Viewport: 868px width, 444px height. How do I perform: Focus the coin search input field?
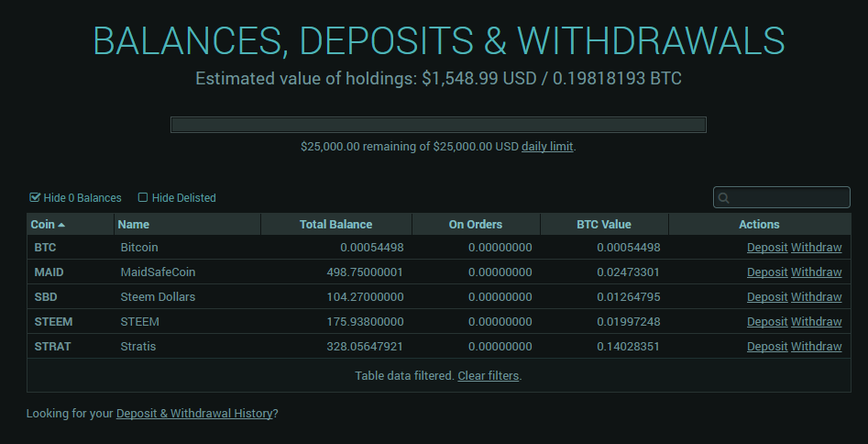[788, 198]
